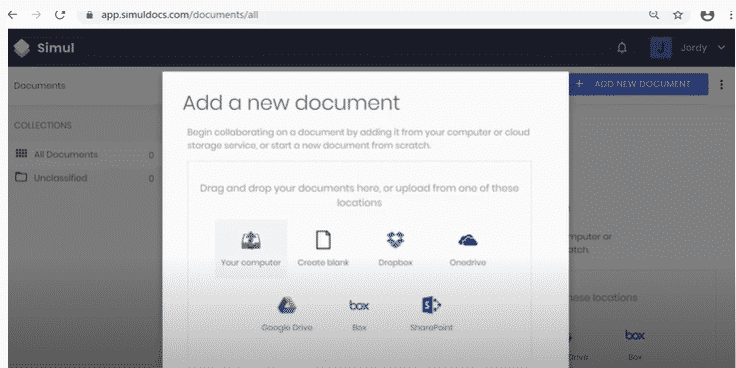Choose Onedrive as upload source
736x368 pixels.
[x=468, y=248]
